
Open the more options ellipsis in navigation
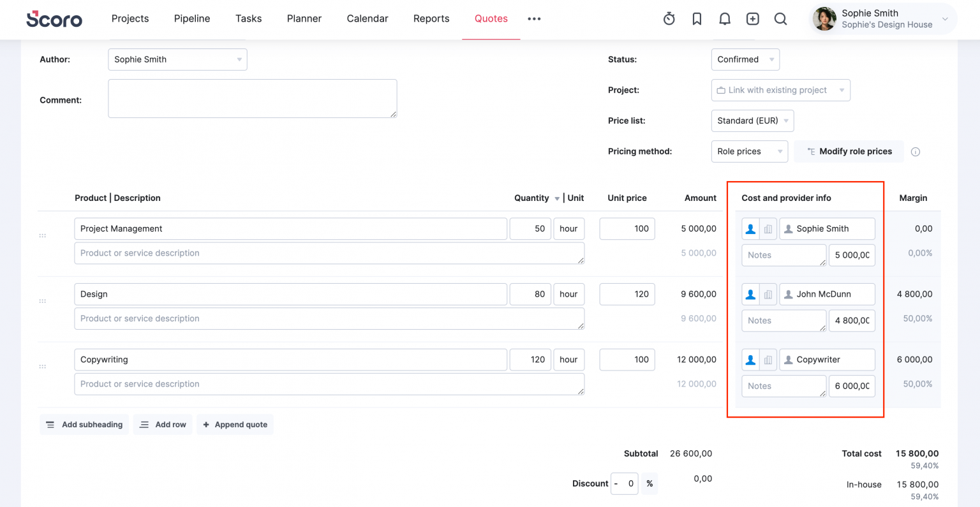[x=534, y=18]
